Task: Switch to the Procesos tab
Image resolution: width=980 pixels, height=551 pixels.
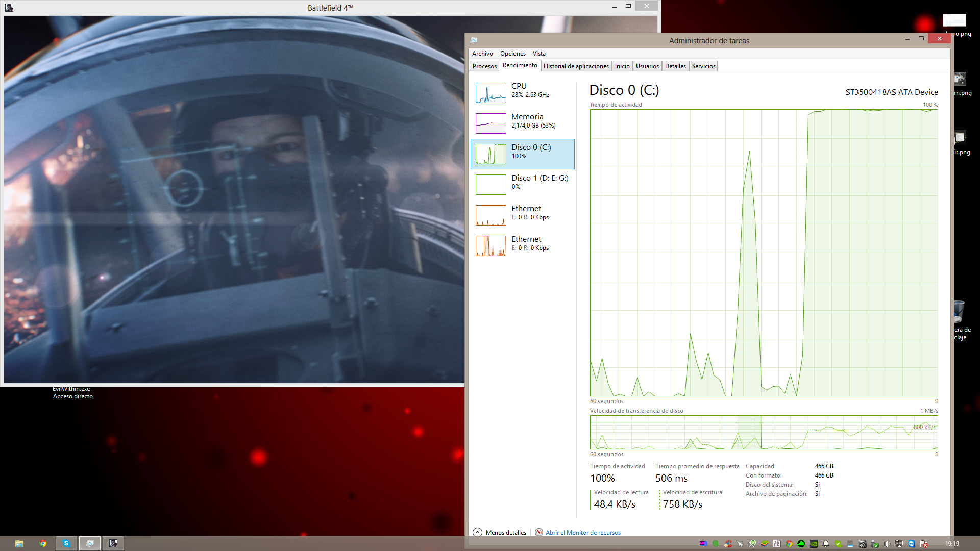Action: [484, 66]
